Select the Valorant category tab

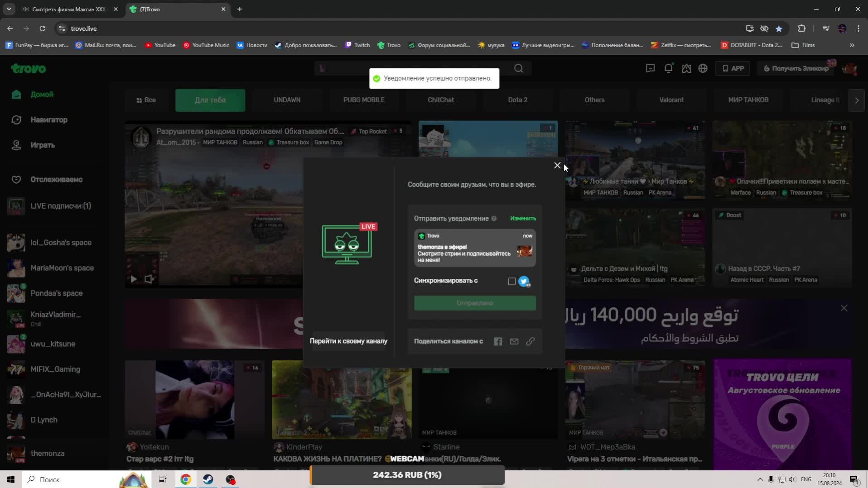(671, 100)
